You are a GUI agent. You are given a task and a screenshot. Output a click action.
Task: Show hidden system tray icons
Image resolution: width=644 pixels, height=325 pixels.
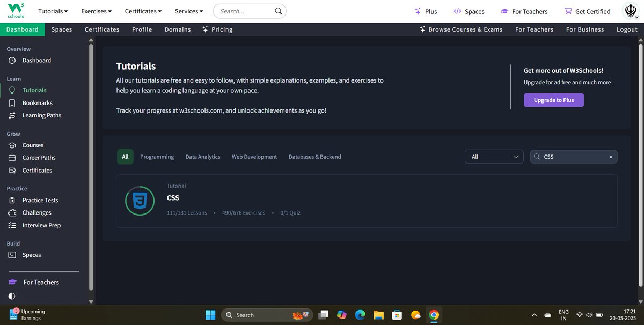534,315
